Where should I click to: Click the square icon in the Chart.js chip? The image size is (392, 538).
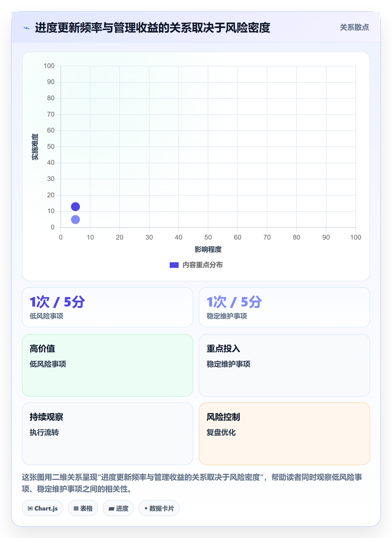pos(30,509)
